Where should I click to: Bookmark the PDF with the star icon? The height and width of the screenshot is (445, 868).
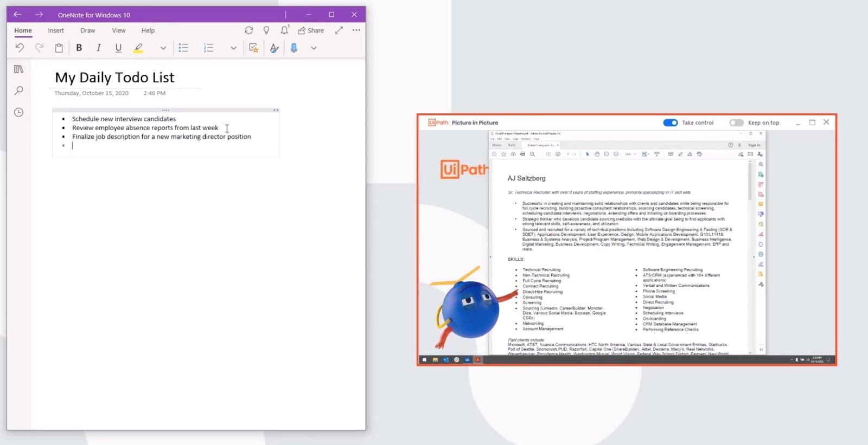coord(503,154)
